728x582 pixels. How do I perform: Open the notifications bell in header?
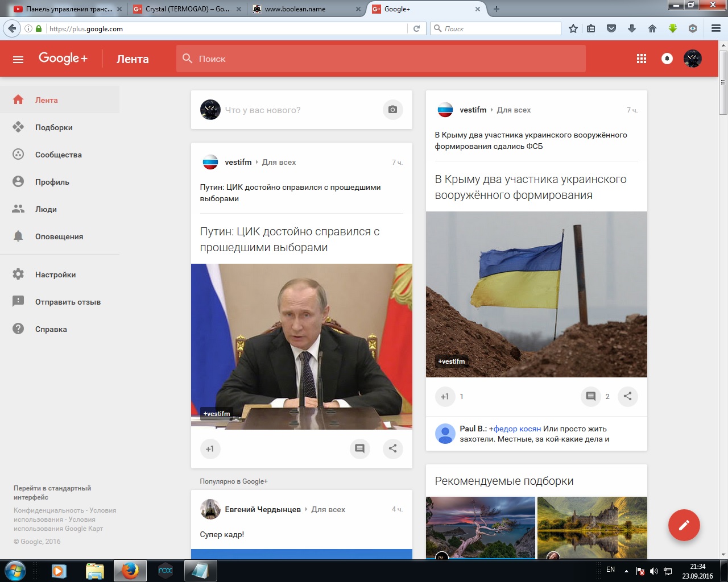pyautogui.click(x=667, y=59)
